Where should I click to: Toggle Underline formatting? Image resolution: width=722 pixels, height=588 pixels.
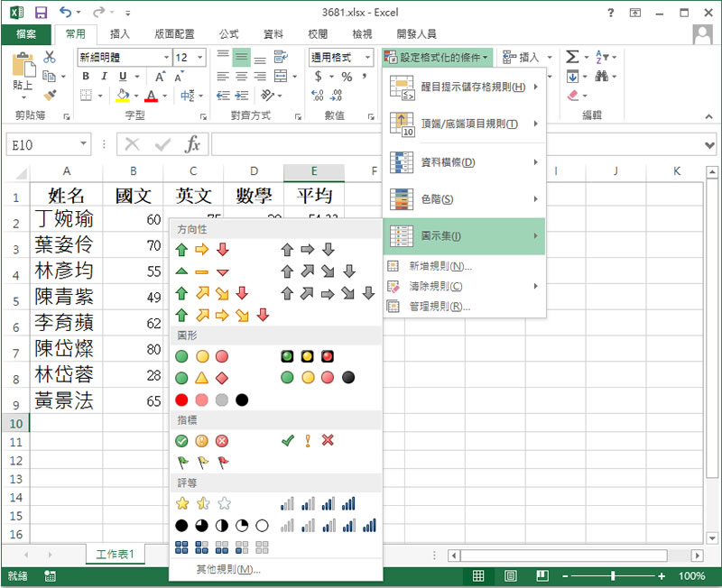[x=123, y=77]
